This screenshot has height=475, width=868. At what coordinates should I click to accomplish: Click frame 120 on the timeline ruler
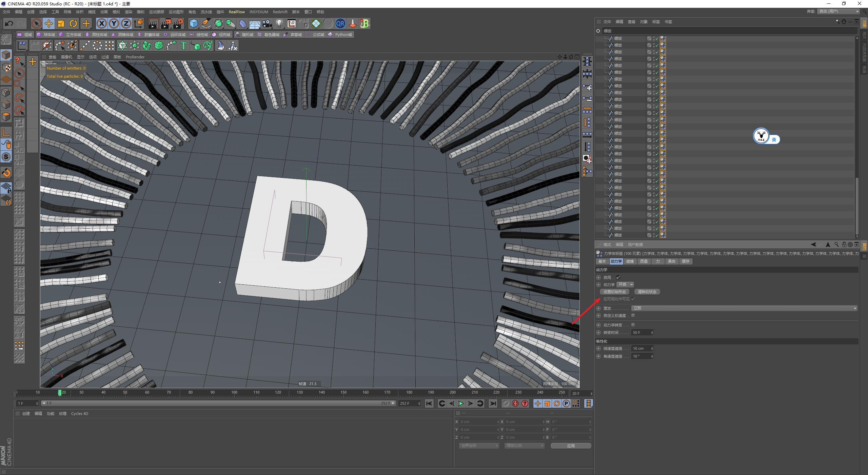coord(278,392)
